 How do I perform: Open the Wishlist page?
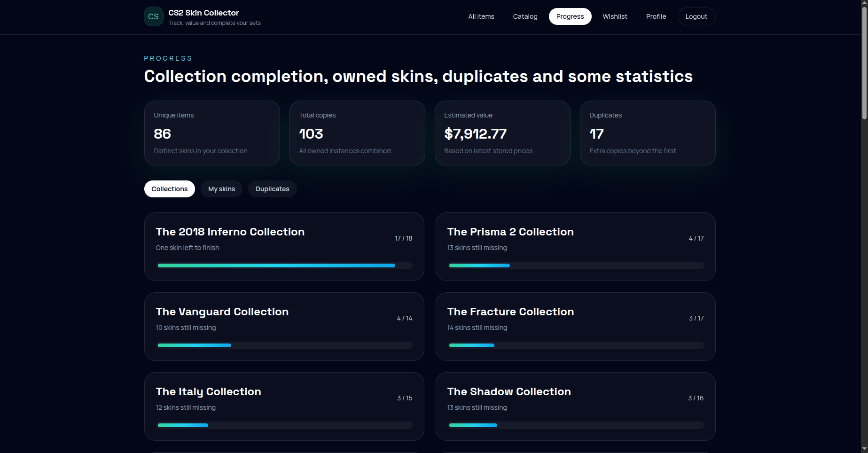[x=615, y=16]
